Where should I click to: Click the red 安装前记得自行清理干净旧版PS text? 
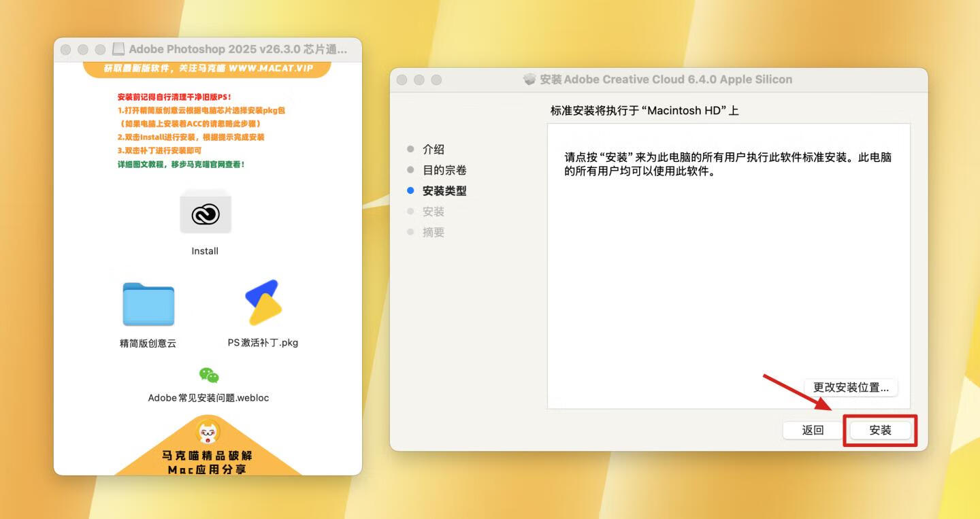click(174, 97)
